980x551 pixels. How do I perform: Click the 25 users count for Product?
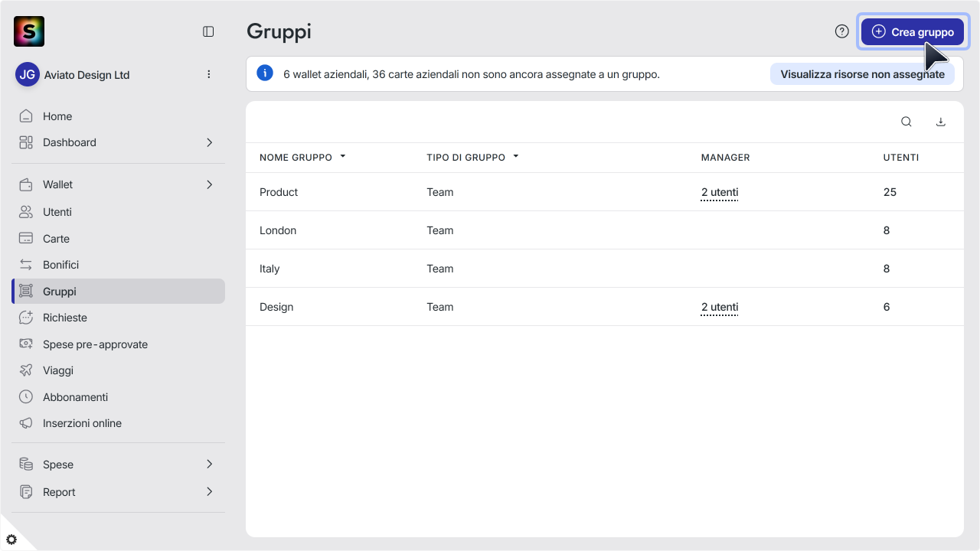pyautogui.click(x=890, y=192)
